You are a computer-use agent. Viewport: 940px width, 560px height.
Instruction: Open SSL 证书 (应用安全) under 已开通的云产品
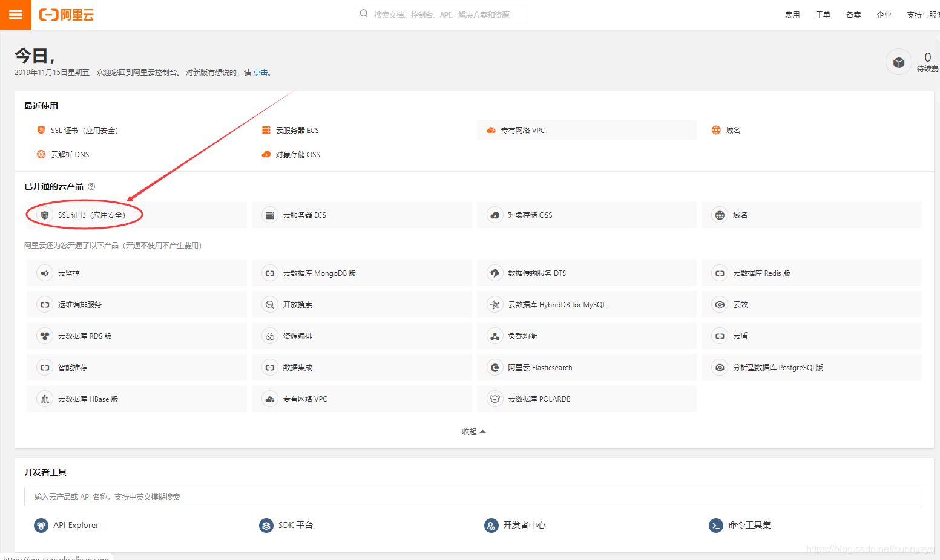(x=91, y=215)
